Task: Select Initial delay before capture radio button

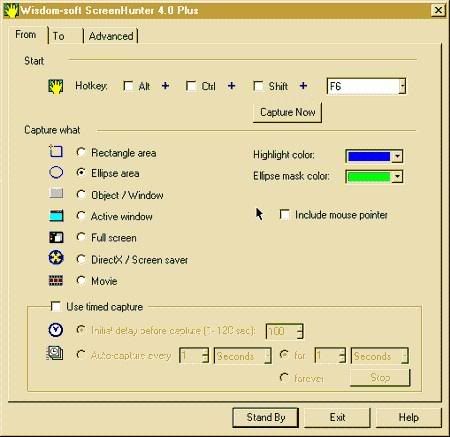Action: [x=81, y=330]
